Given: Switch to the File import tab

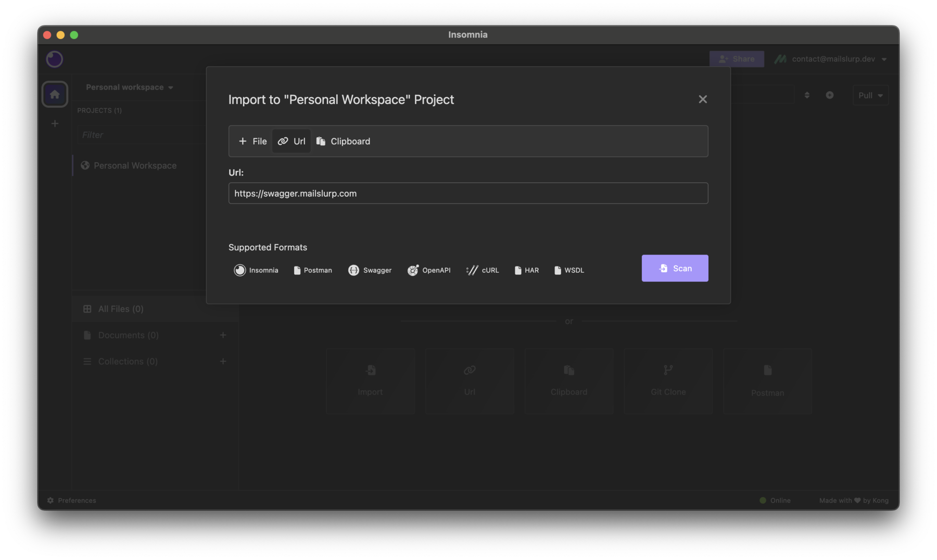Looking at the screenshot, I should click(252, 141).
